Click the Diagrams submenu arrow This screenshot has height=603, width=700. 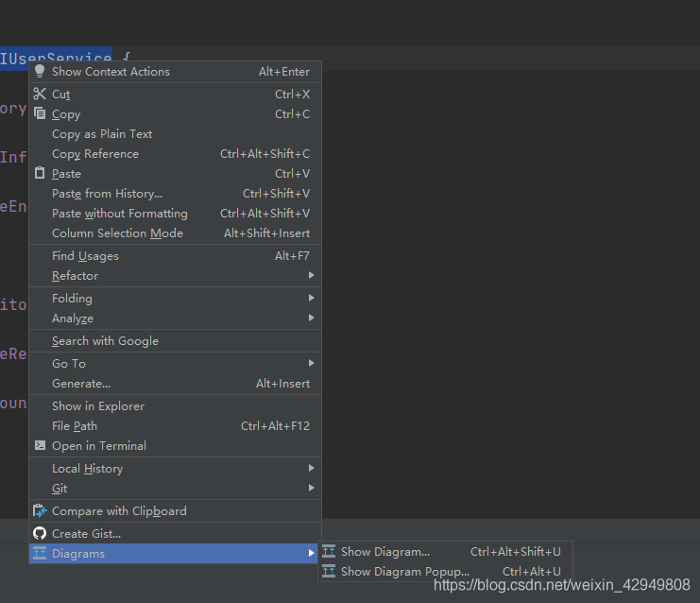(x=311, y=553)
